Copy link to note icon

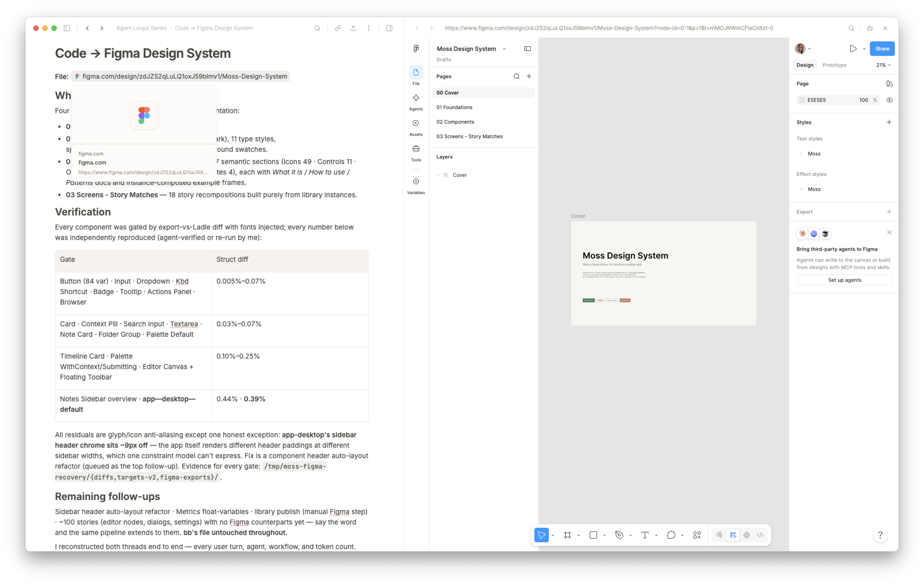tap(338, 28)
